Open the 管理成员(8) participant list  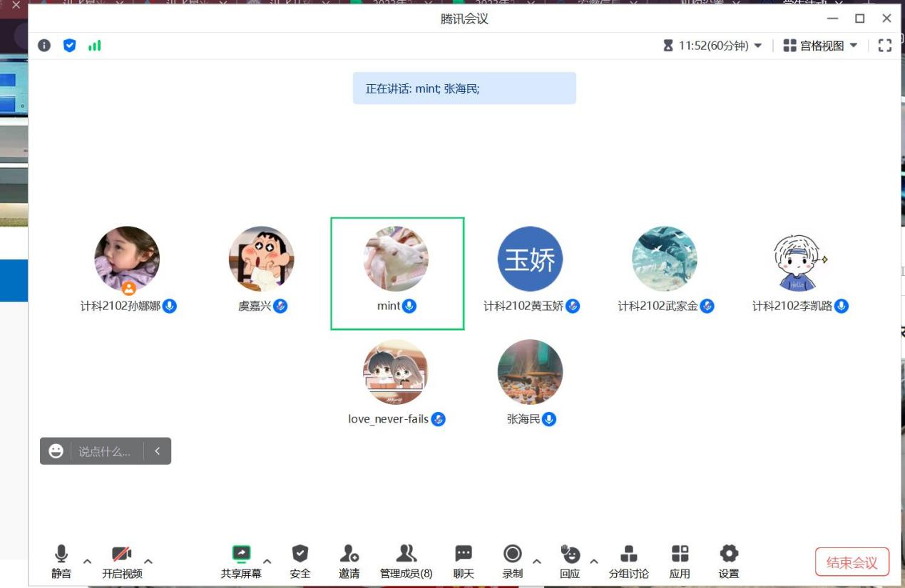(406, 562)
